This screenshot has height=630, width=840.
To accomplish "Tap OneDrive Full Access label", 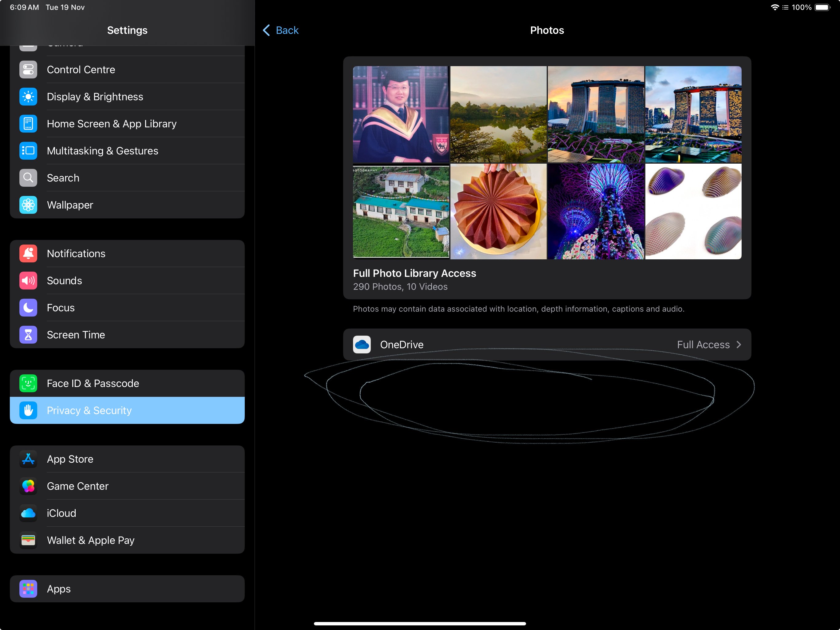I will pos(703,345).
